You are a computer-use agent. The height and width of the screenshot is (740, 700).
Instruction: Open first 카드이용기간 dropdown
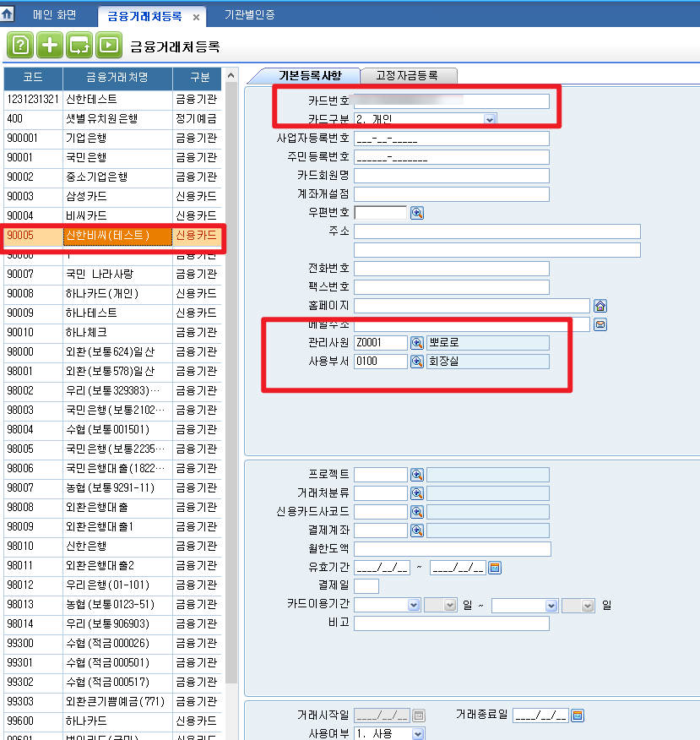click(x=413, y=605)
